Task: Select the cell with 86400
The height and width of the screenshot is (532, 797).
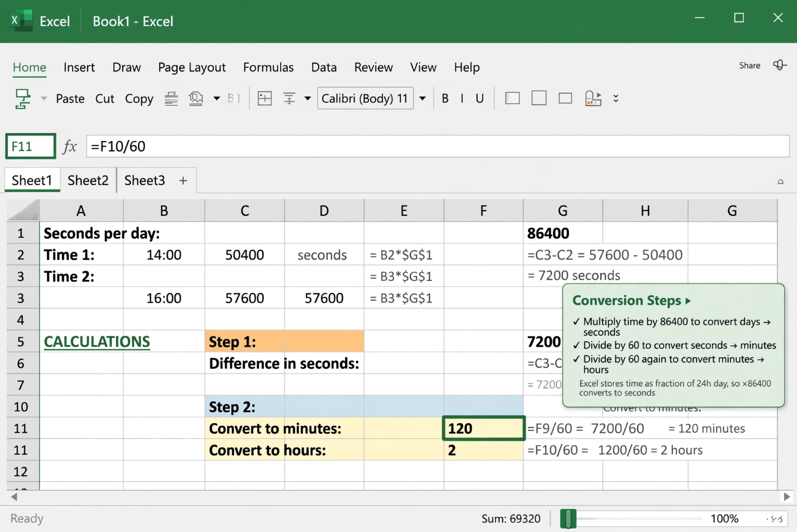Action: (x=562, y=233)
